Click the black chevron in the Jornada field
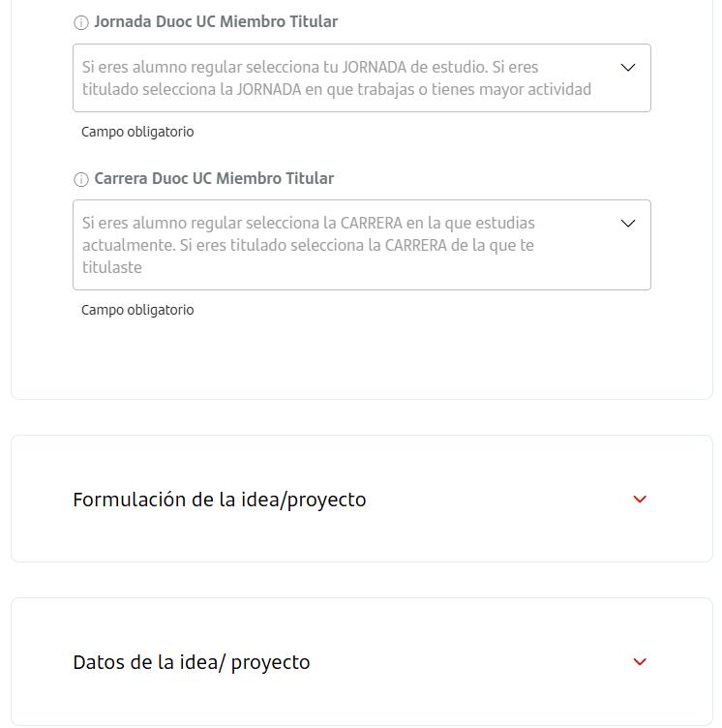Screen dimensions: 722x728 click(x=628, y=68)
